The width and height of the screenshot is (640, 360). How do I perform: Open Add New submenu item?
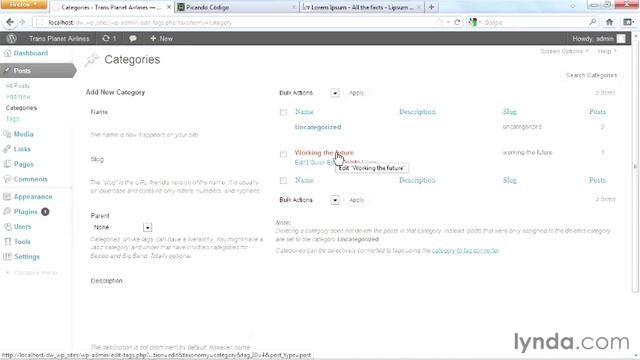tap(18, 97)
